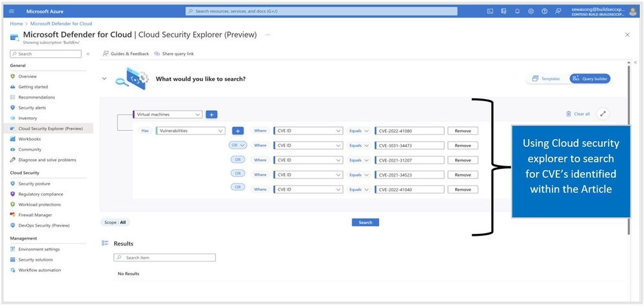Run the query with Search button
Screen dimensions: 644x306
coord(365,222)
